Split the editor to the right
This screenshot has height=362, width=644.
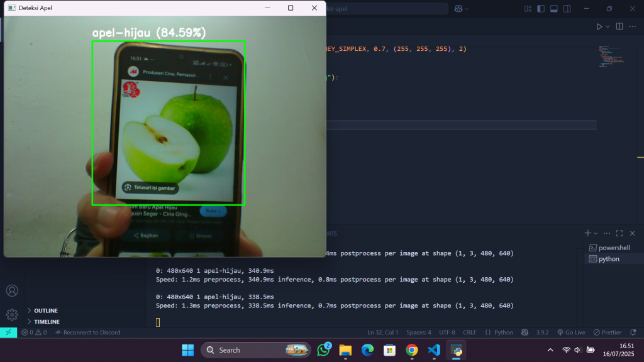point(619,26)
